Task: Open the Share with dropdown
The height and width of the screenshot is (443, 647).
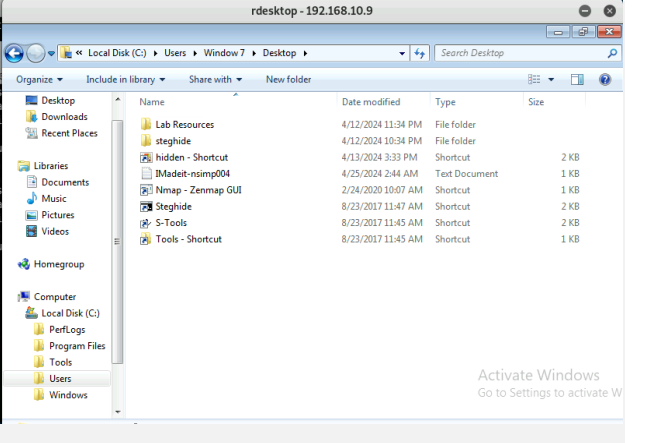Action: point(215,79)
